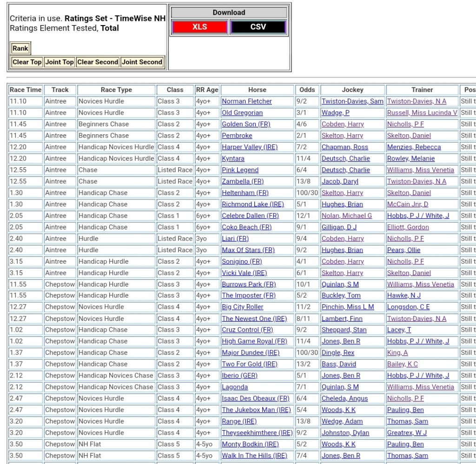View horse Theyseekhimthere (IRE)
476x464 pixels.
pos(257,432)
